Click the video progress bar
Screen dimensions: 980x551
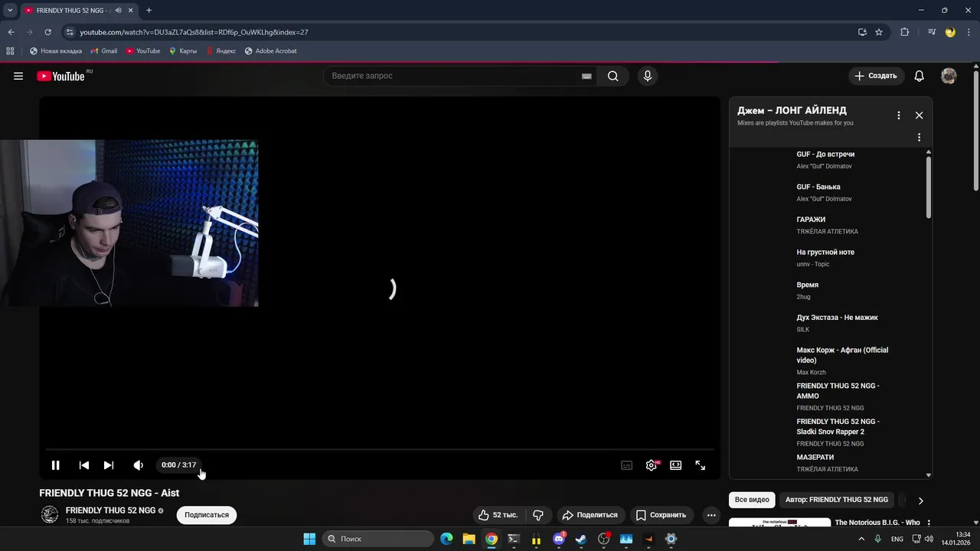point(380,449)
